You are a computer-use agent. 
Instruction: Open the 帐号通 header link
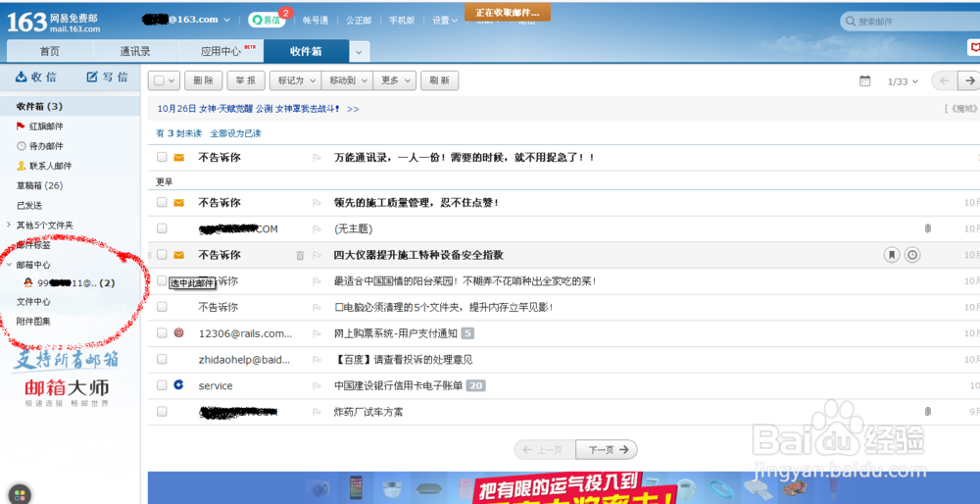point(316,20)
